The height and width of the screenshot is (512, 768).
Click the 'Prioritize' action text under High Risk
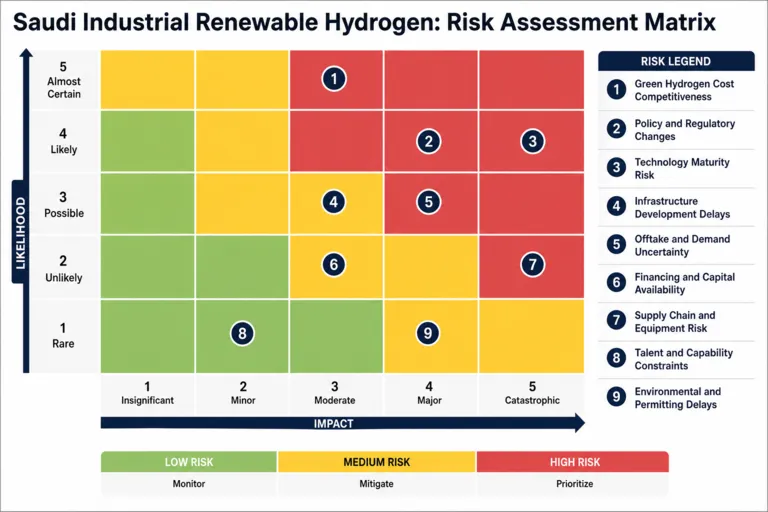point(575,484)
